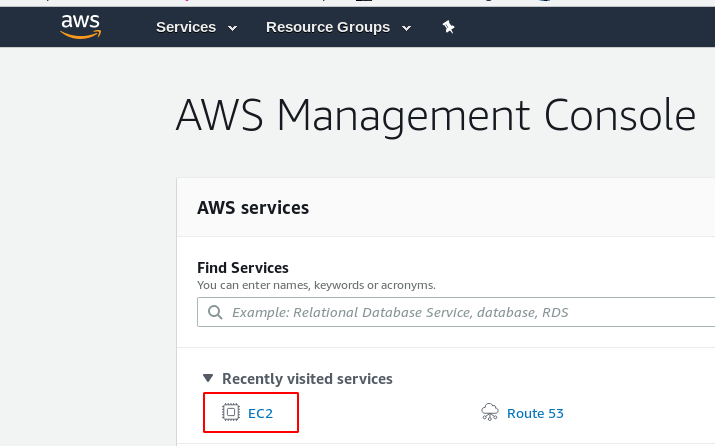This screenshot has height=446, width=715.
Task: Open the EC2 link
Action: point(260,414)
